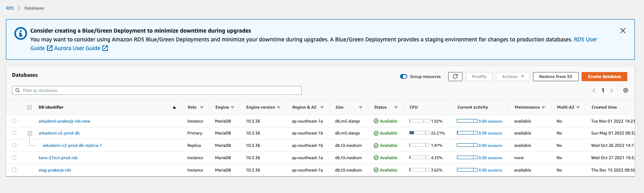
Task: Sort by Engine version column arrow
Action: pos(279,107)
